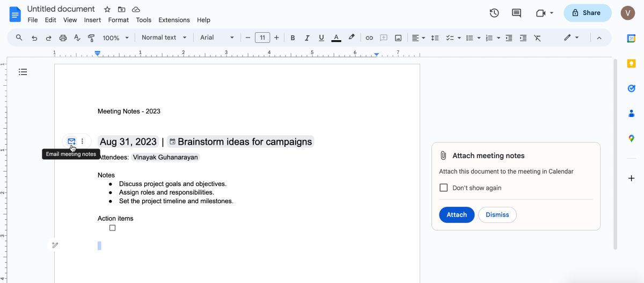Open the highlight color picker

click(x=352, y=38)
